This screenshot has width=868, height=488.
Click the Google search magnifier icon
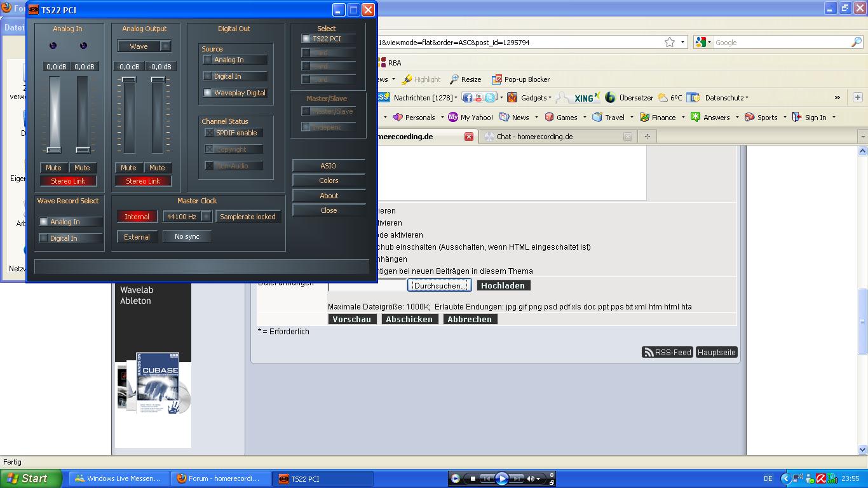(x=856, y=43)
